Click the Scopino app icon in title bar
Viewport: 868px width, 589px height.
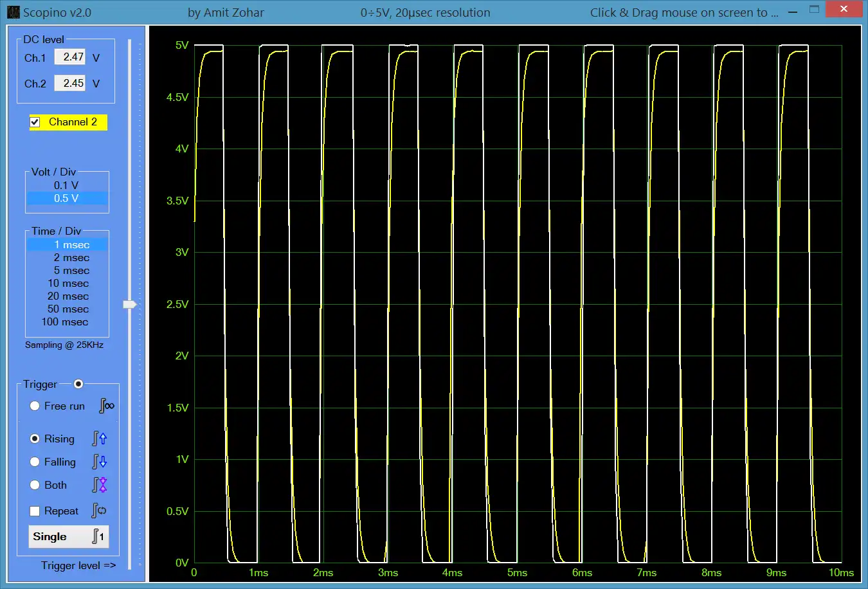click(13, 12)
